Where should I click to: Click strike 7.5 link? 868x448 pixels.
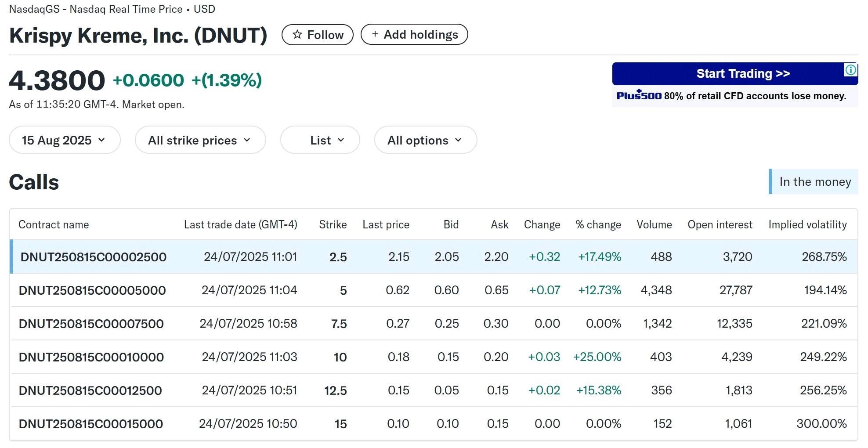click(x=339, y=324)
